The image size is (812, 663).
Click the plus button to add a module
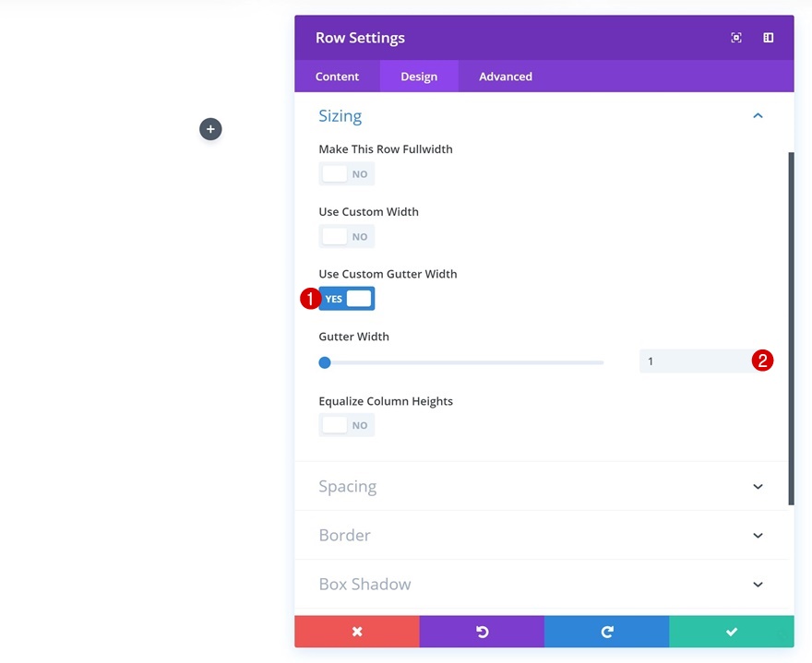coord(210,129)
